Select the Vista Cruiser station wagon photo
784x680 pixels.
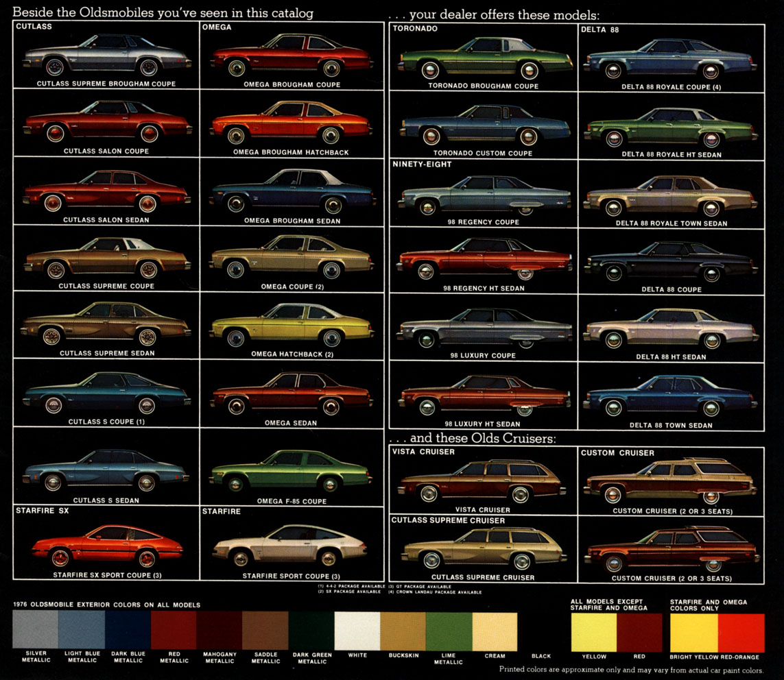click(x=482, y=481)
